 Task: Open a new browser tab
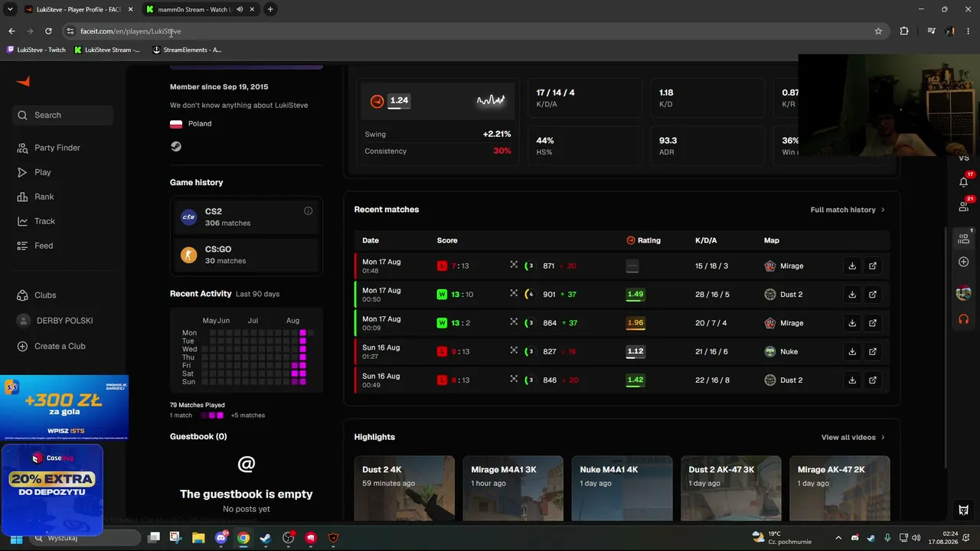tap(270, 9)
